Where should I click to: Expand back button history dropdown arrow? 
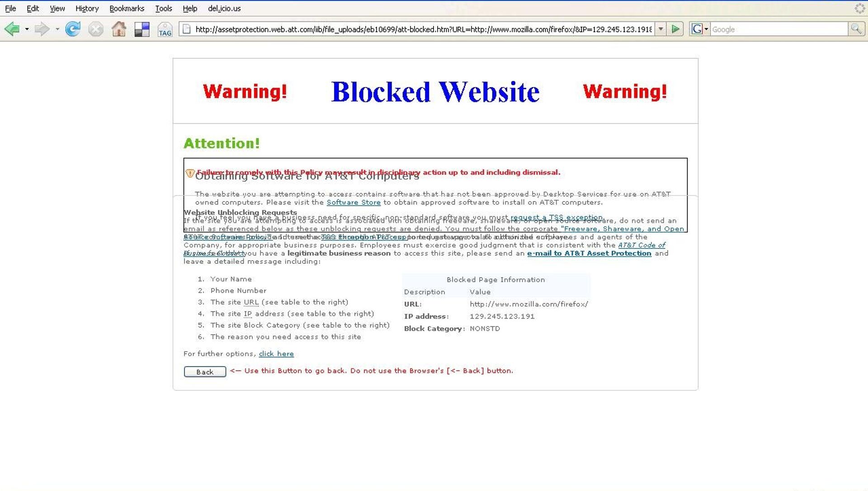tap(27, 29)
